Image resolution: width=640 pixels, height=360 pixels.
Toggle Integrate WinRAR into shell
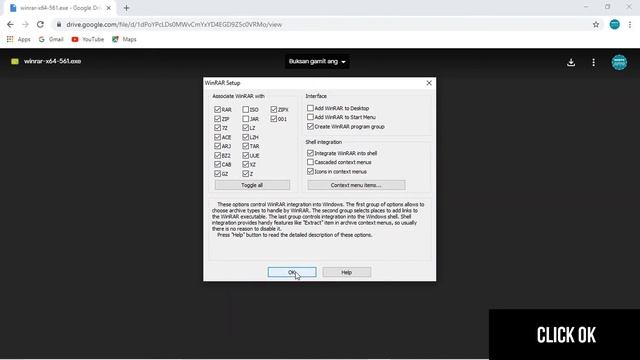(x=310, y=153)
